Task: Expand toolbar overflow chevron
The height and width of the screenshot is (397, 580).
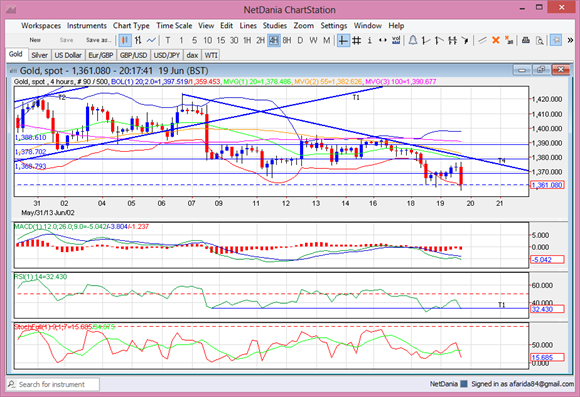Action: [570, 40]
